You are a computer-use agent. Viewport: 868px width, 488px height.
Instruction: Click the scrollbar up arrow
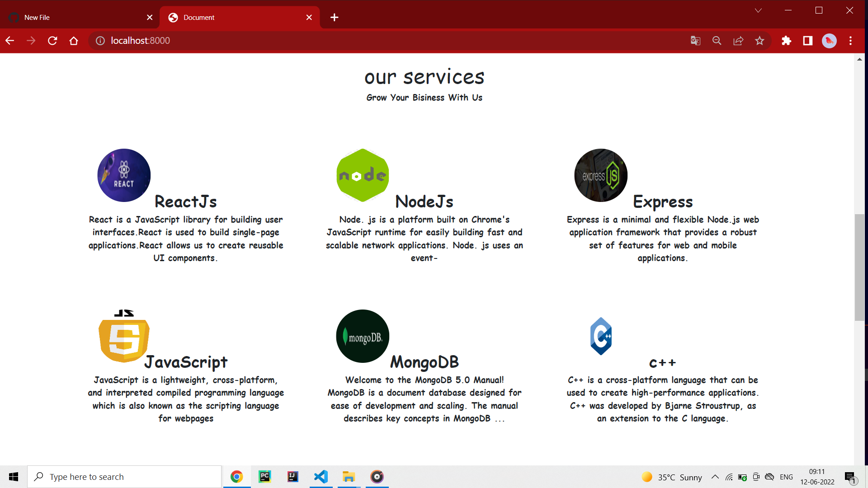tap(859, 59)
